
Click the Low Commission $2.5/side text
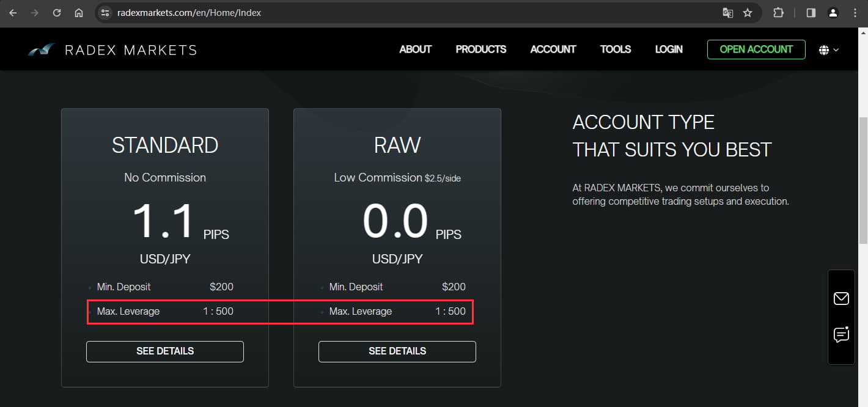tap(397, 178)
